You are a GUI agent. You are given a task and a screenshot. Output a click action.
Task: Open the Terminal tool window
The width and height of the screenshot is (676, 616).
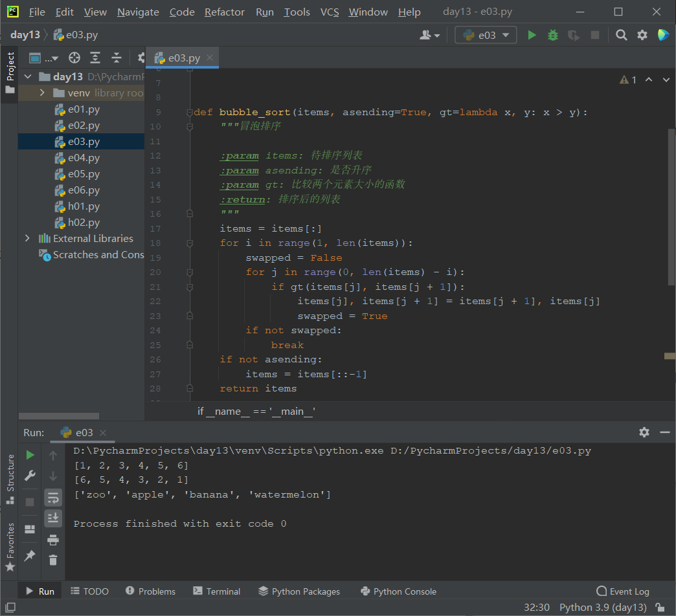(217, 591)
